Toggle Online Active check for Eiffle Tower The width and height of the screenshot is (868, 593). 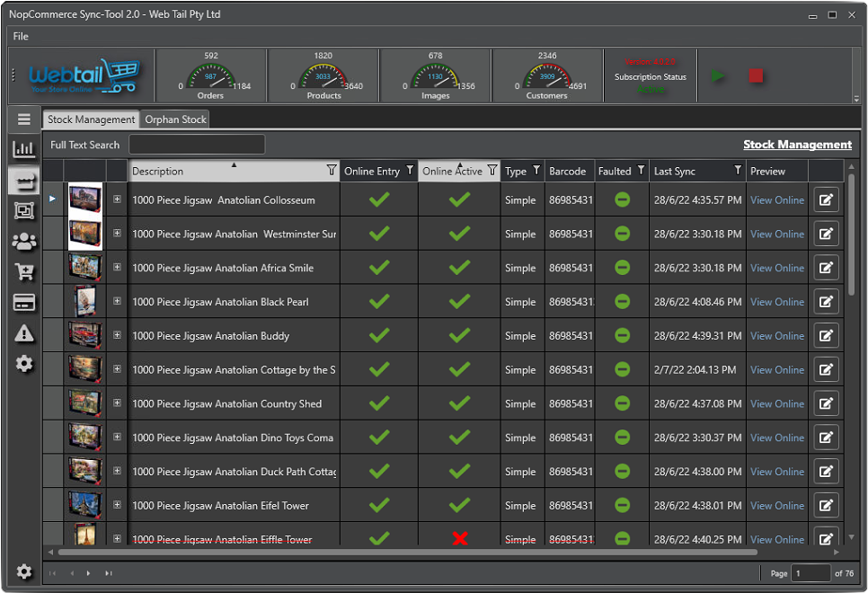460,539
